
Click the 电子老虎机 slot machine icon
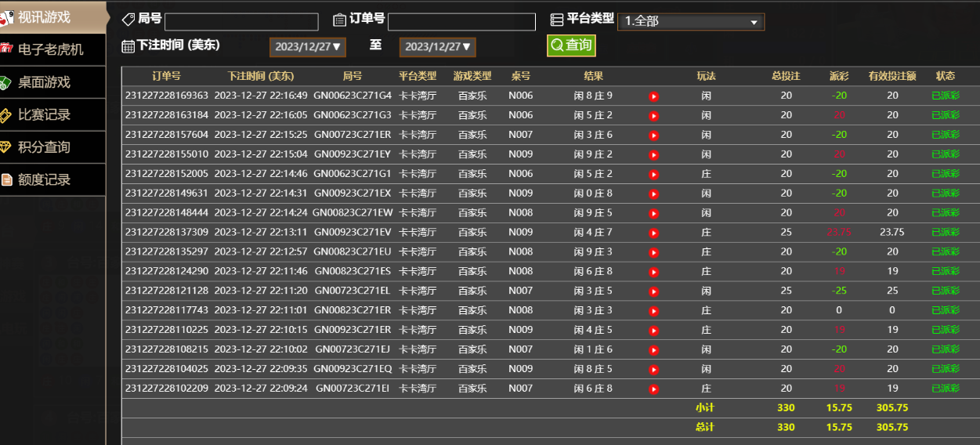[x=7, y=49]
